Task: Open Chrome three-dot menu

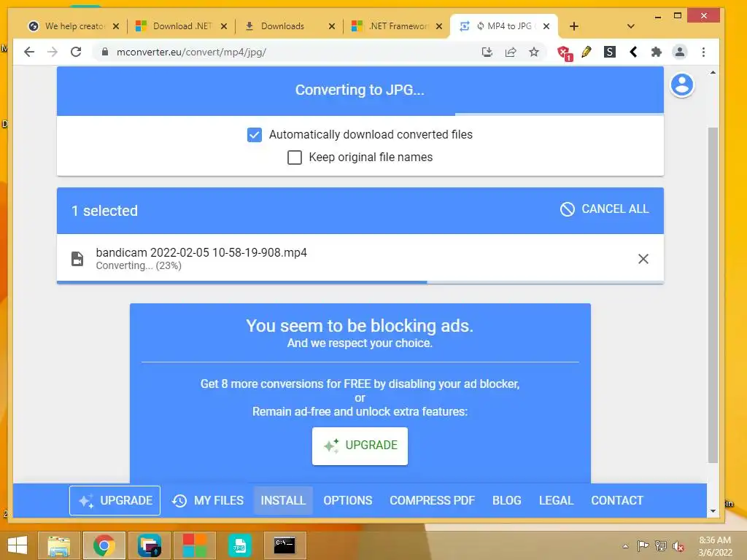Action: pos(703,52)
